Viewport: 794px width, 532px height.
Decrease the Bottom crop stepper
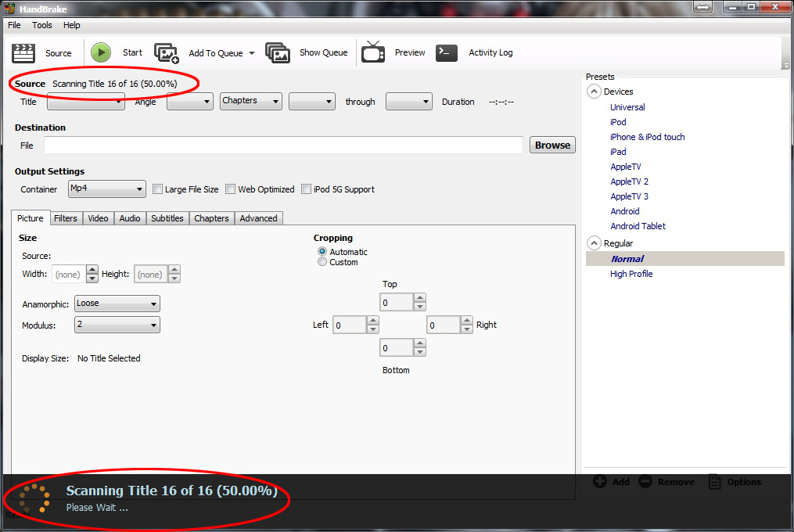pos(420,352)
